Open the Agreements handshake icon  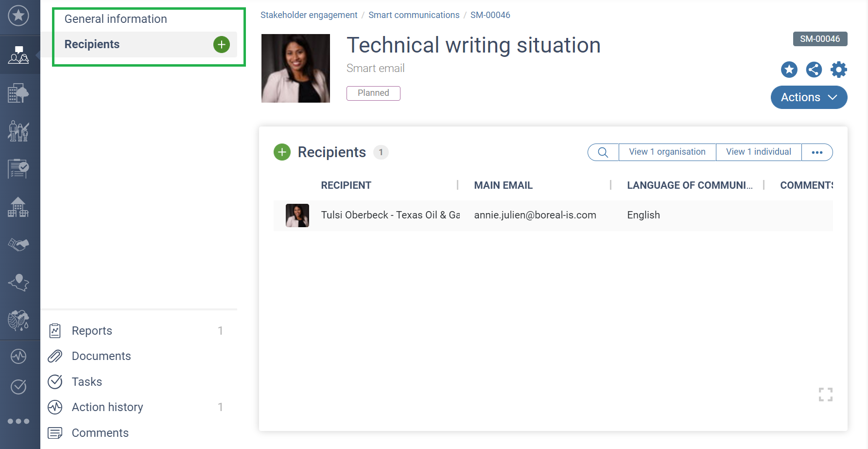18,245
